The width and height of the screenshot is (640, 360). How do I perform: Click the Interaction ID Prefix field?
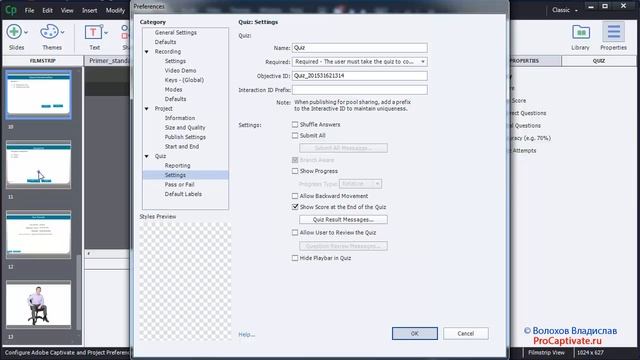tap(360, 90)
